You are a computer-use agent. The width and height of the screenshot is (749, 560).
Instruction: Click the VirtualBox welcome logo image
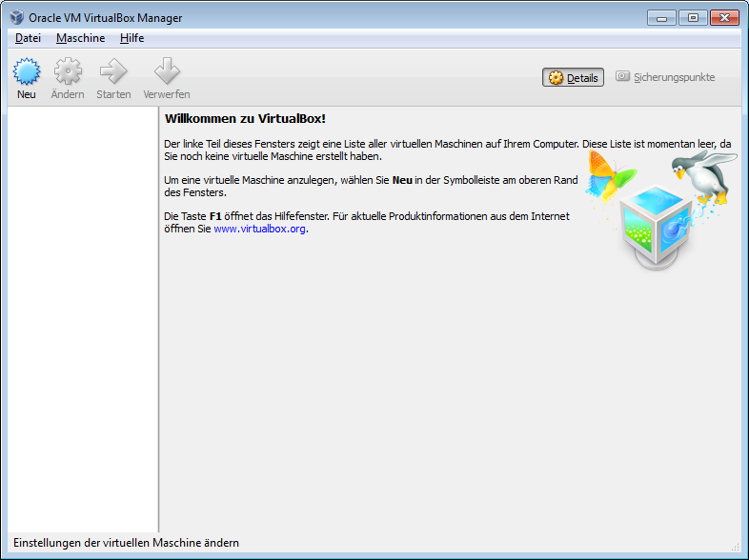pyautogui.click(x=661, y=210)
